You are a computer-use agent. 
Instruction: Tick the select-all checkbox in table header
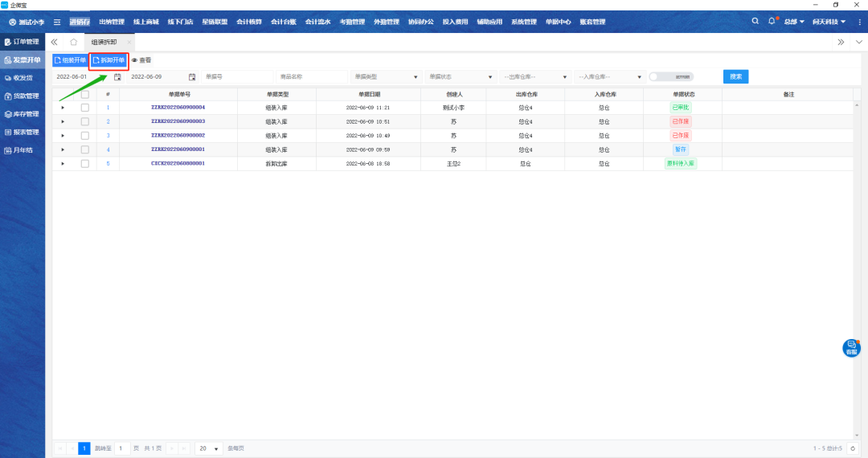[85, 94]
